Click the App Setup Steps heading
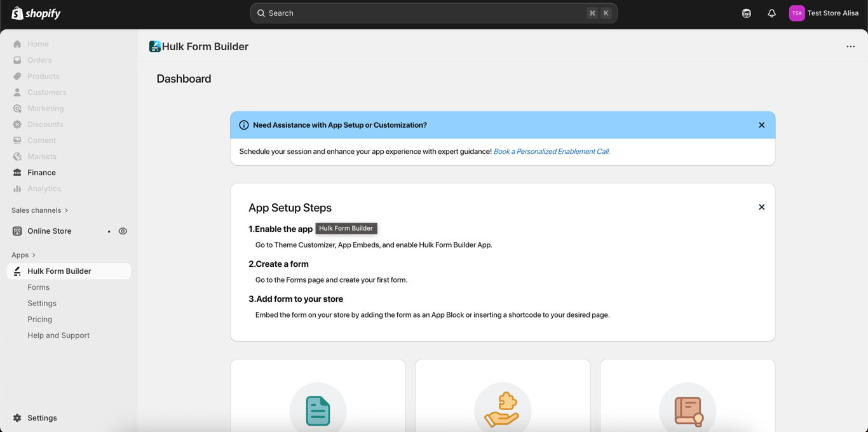Viewport: 868px width, 432px height. 290,208
